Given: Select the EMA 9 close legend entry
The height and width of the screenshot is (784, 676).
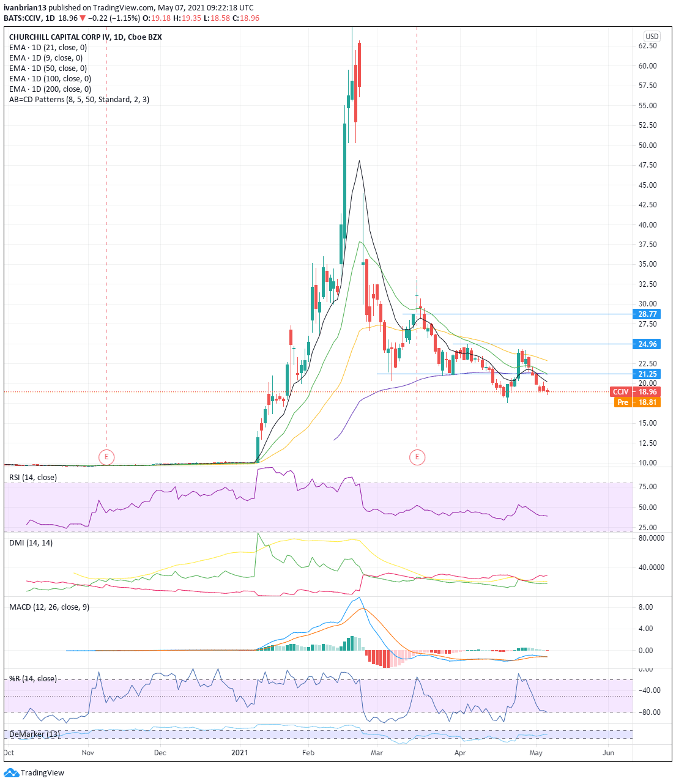Looking at the screenshot, I should (x=46, y=58).
